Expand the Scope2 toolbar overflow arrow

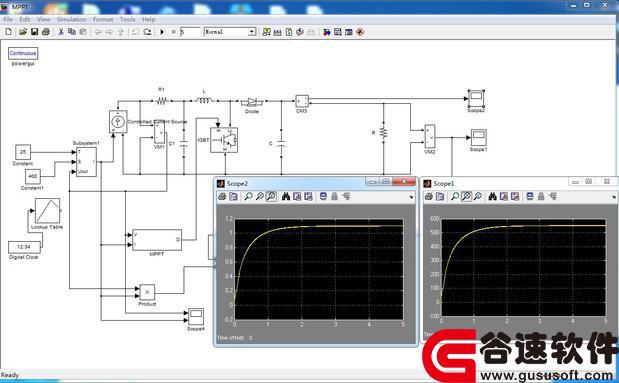coord(411,197)
